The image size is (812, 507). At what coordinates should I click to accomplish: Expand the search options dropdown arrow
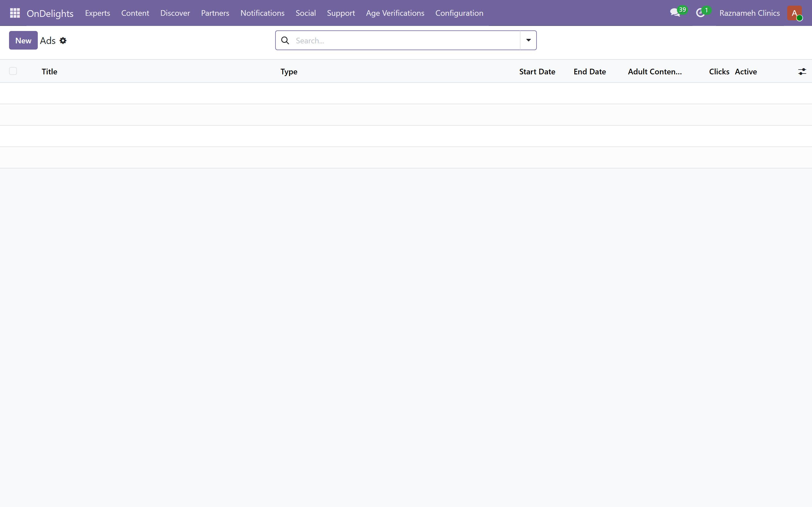pyautogui.click(x=528, y=40)
